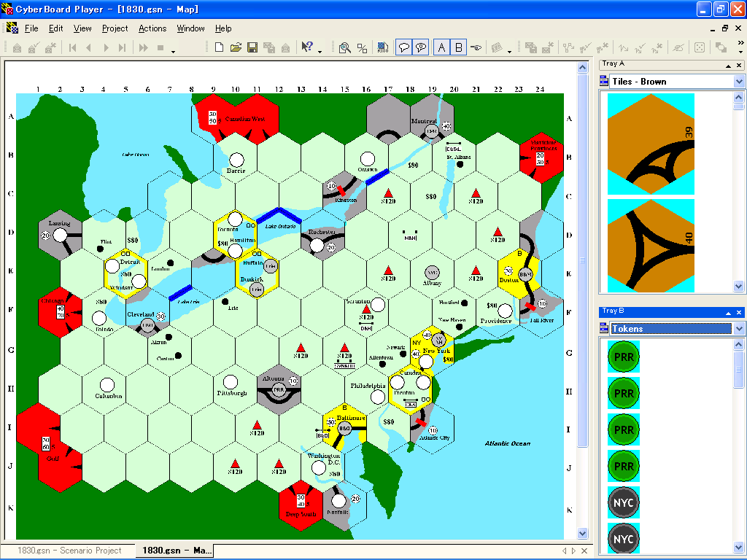
Task: Collapse Tray A with its triangle button
Action: pyautogui.click(x=728, y=66)
